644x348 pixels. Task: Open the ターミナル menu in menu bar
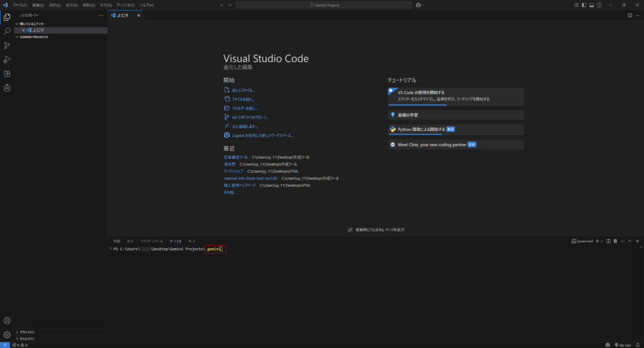coord(125,5)
